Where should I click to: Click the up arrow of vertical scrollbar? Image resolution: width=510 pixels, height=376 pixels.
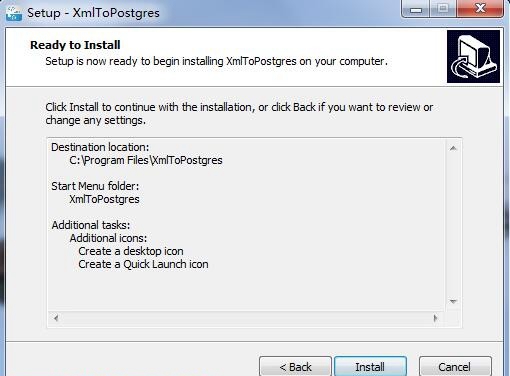453,148
